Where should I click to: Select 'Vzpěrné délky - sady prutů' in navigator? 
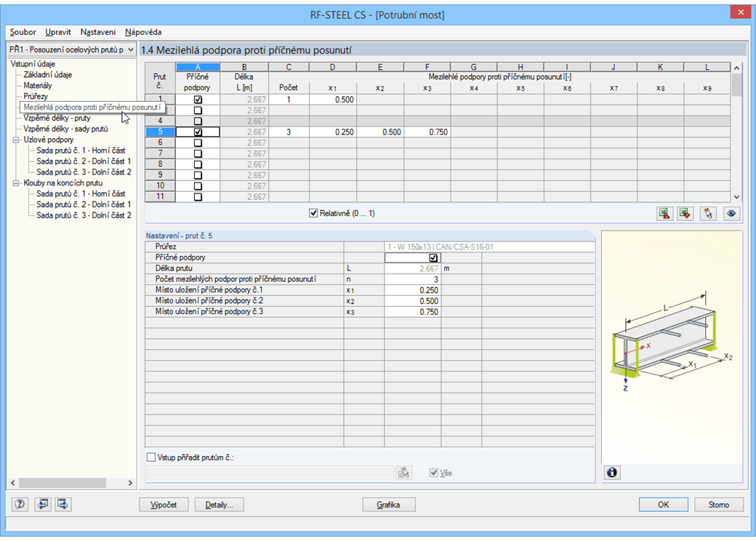click(65, 129)
